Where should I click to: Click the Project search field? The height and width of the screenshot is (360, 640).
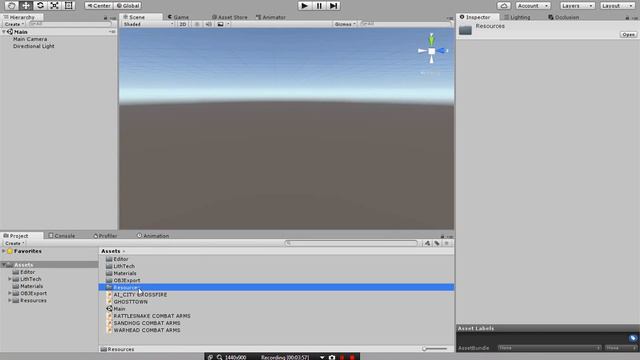click(351, 243)
